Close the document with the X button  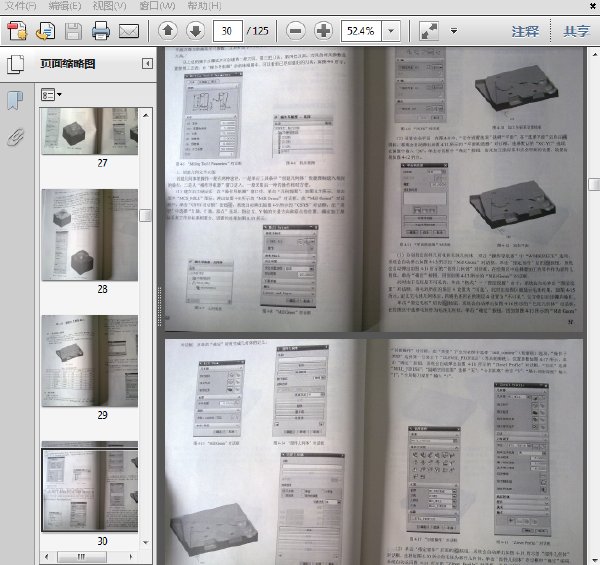pos(593,5)
